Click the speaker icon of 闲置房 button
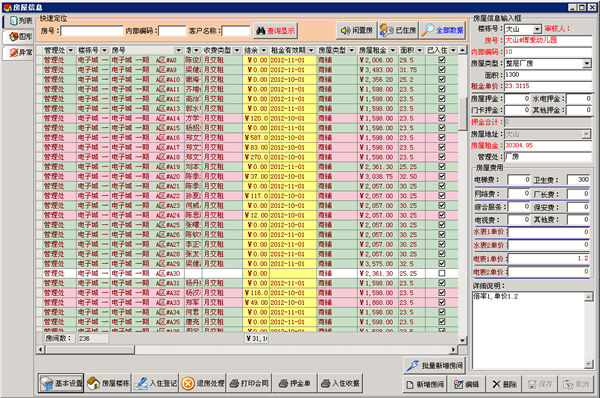Image resolution: width=600 pixels, height=398 pixels. pyautogui.click(x=345, y=30)
